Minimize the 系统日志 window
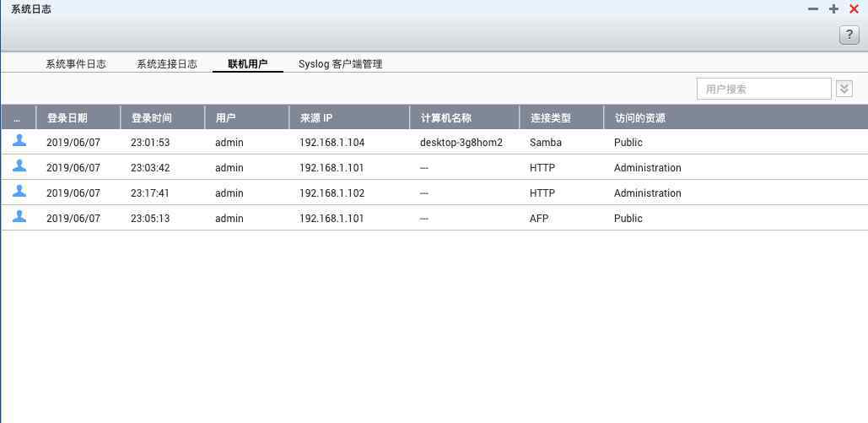Image resolution: width=868 pixels, height=423 pixels. pyautogui.click(x=812, y=9)
